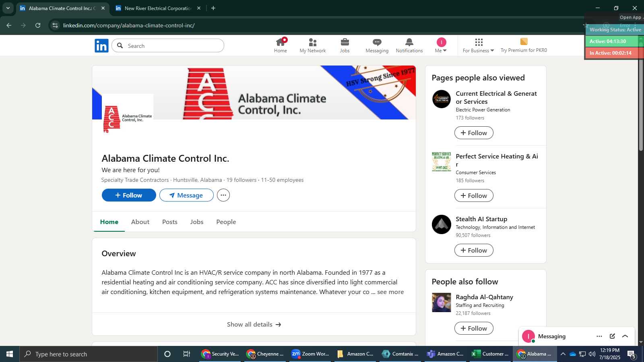Click the LinkedIn search field
The image size is (644, 362).
[168, 46]
